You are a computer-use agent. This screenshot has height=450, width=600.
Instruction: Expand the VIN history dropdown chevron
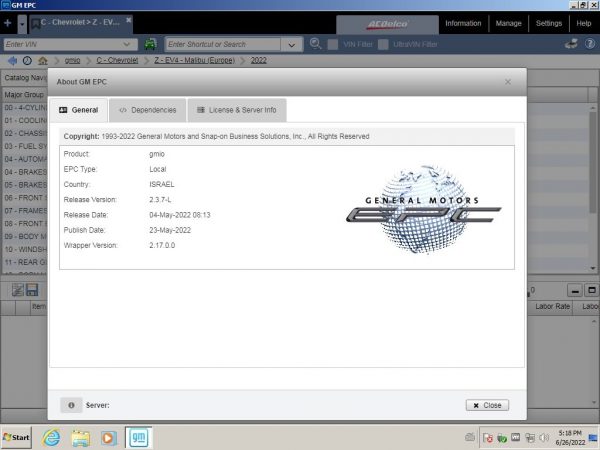pos(127,44)
